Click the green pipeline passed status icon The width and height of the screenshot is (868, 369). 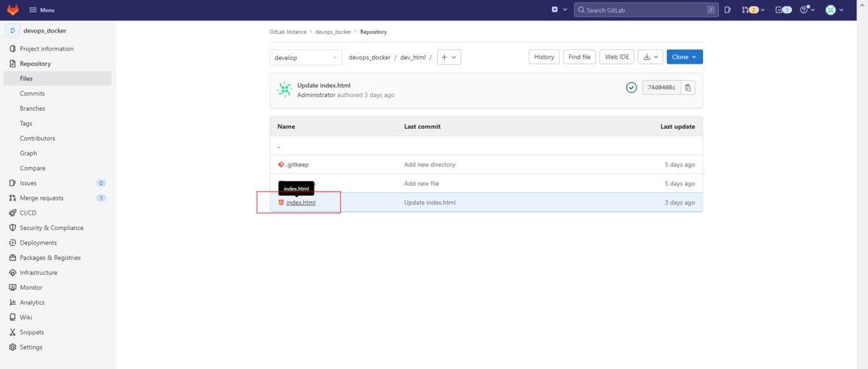coord(631,88)
